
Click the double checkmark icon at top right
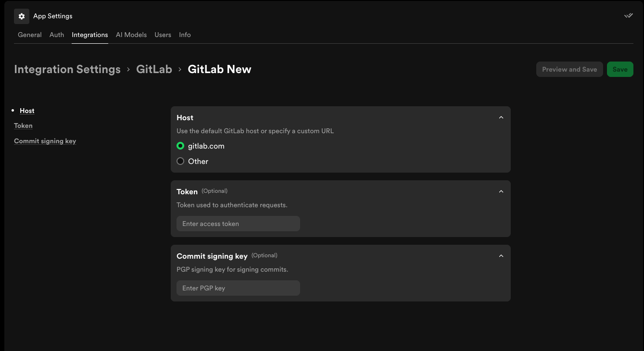(628, 16)
